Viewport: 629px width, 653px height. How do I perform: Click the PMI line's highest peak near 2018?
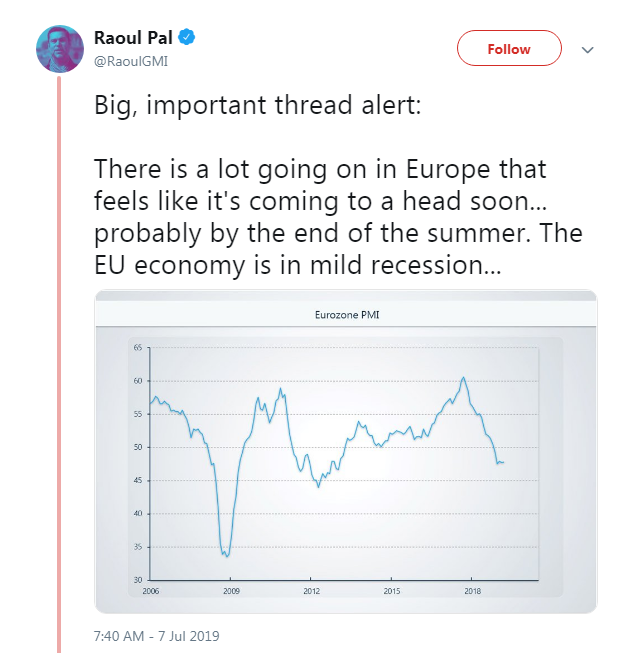click(463, 378)
